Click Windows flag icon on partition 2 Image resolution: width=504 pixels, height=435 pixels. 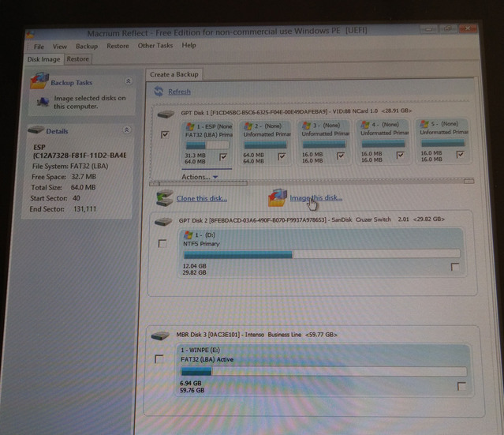point(248,126)
